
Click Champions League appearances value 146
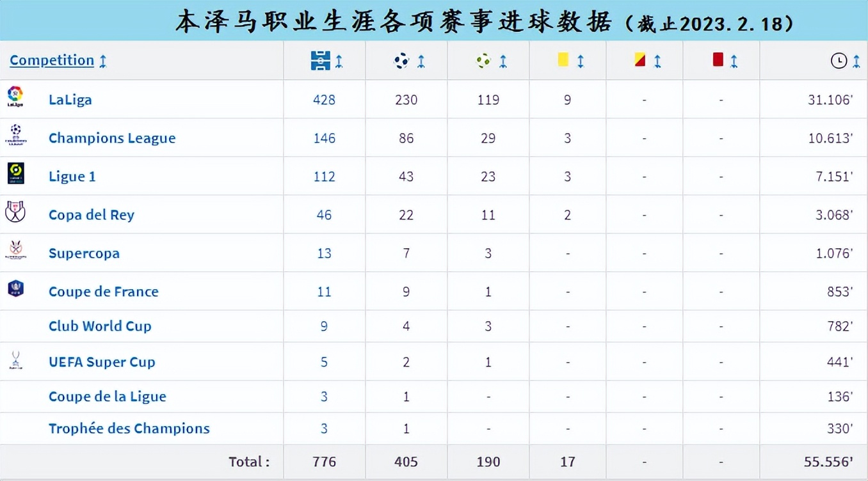click(x=325, y=138)
